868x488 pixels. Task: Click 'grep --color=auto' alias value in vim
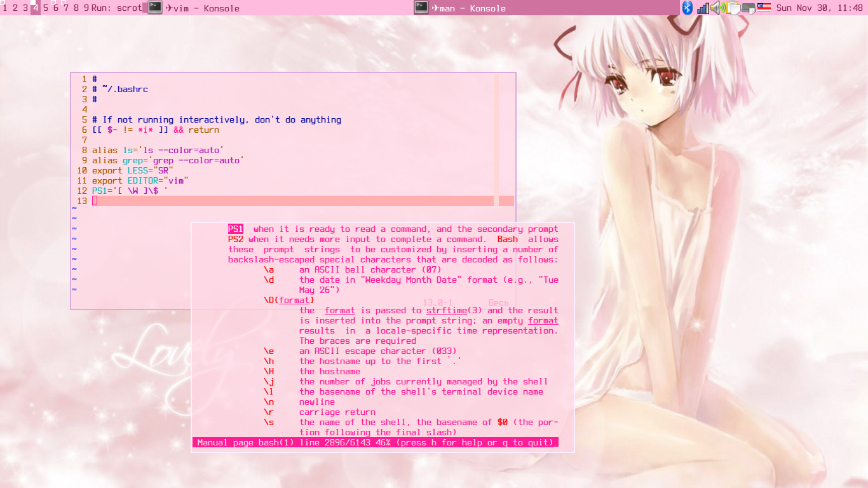196,161
